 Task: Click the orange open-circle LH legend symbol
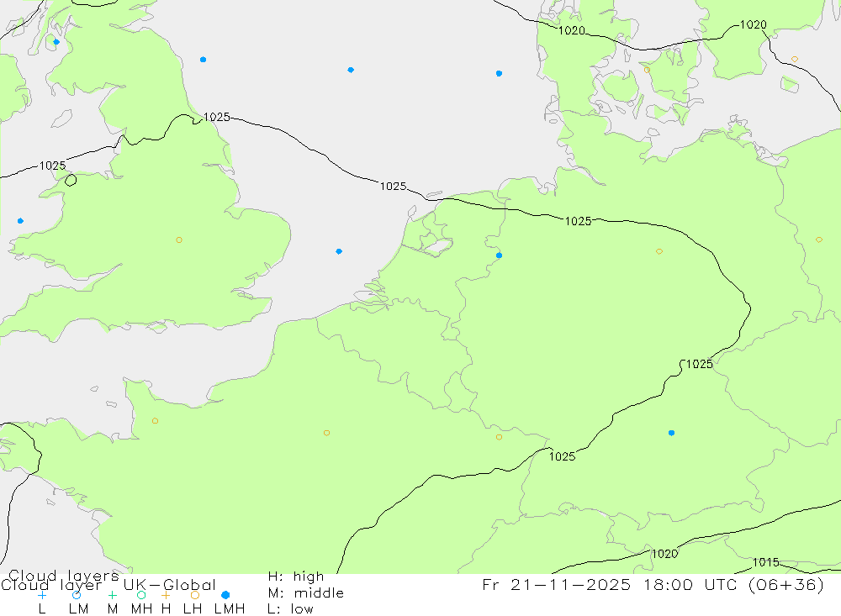point(195,595)
